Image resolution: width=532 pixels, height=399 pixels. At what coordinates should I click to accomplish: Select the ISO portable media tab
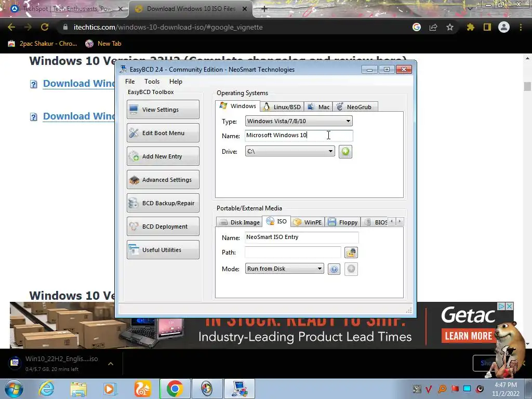coord(276,221)
